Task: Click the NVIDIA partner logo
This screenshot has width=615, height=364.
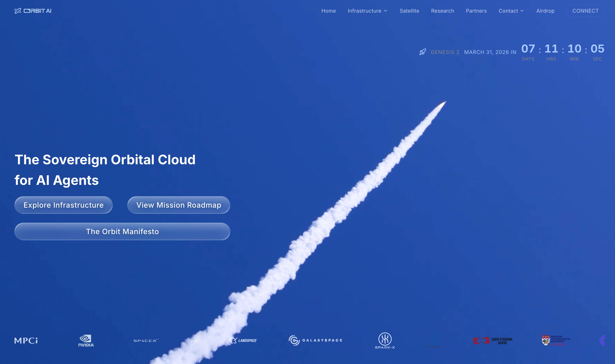Action: pyautogui.click(x=86, y=340)
